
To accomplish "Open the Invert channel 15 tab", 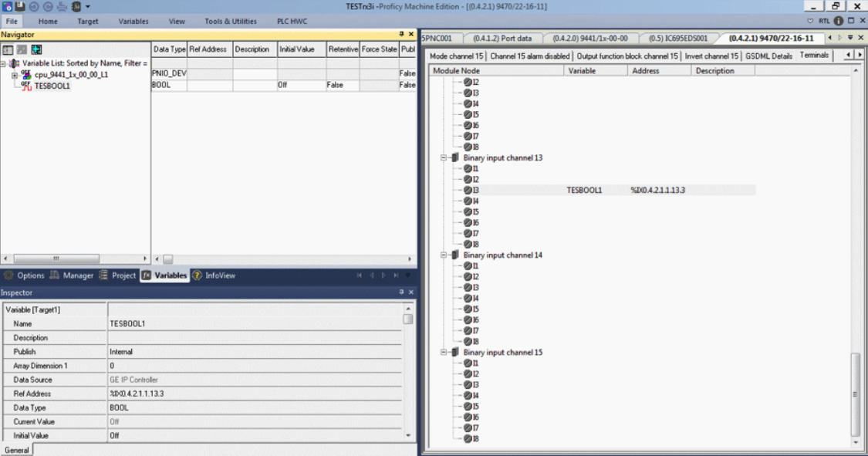I will point(711,56).
